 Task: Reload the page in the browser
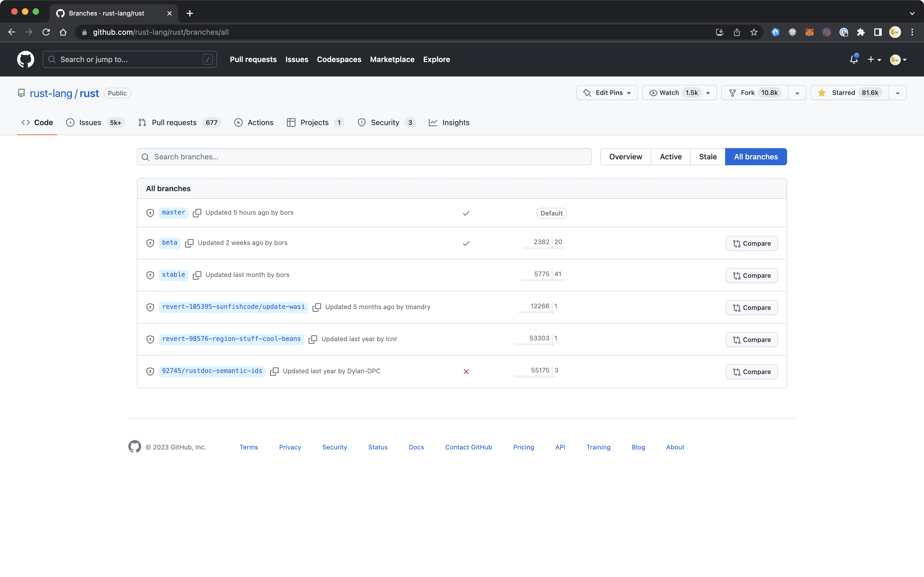tap(46, 32)
